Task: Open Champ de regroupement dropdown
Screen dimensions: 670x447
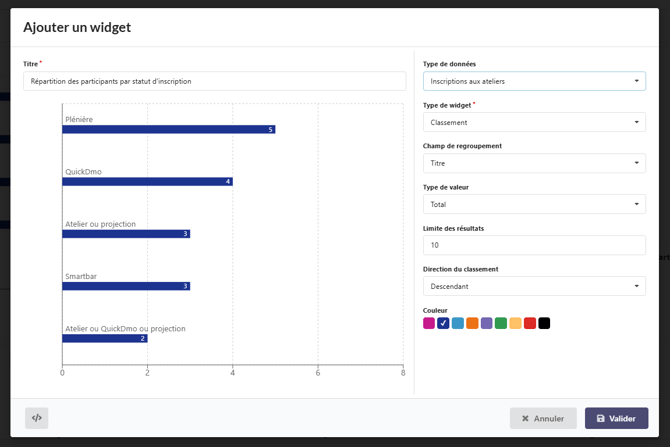Action: pos(534,163)
